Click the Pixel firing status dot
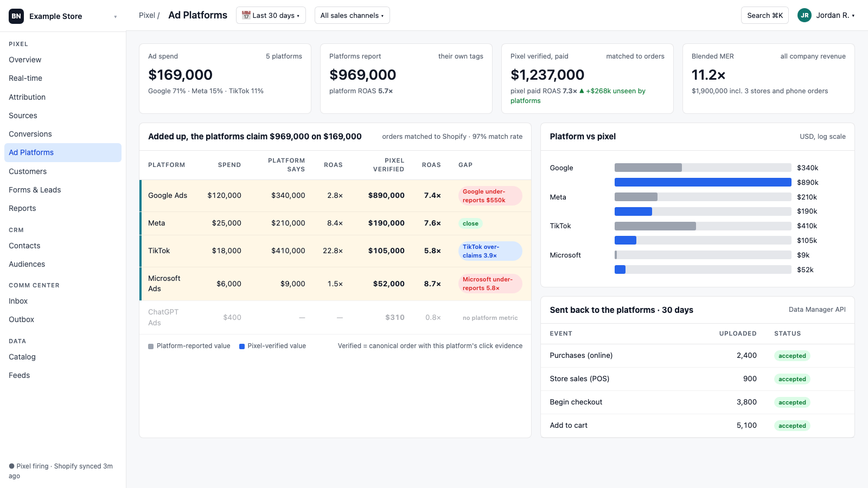 pos(11,466)
